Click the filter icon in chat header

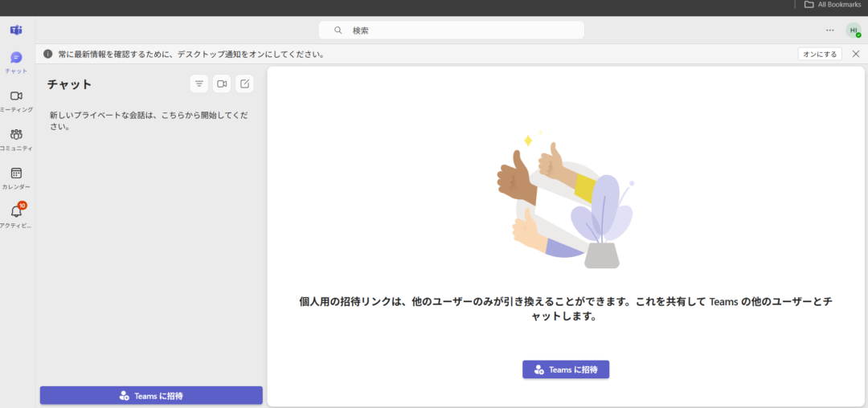pos(199,84)
